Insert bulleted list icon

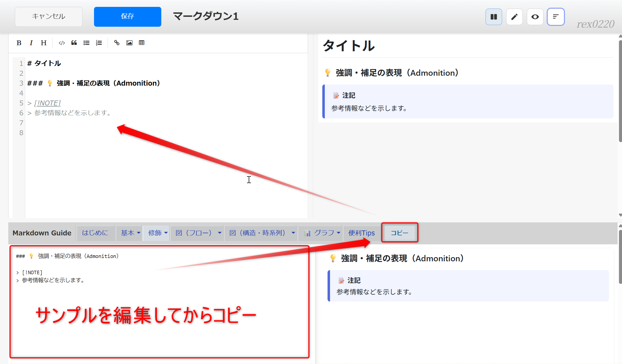tap(86, 43)
